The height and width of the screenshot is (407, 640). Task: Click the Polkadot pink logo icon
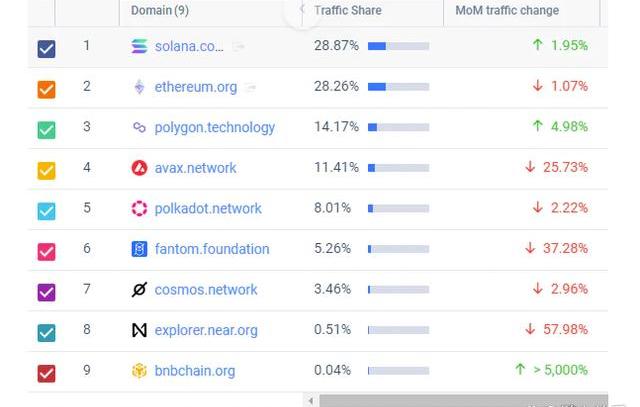click(x=139, y=208)
